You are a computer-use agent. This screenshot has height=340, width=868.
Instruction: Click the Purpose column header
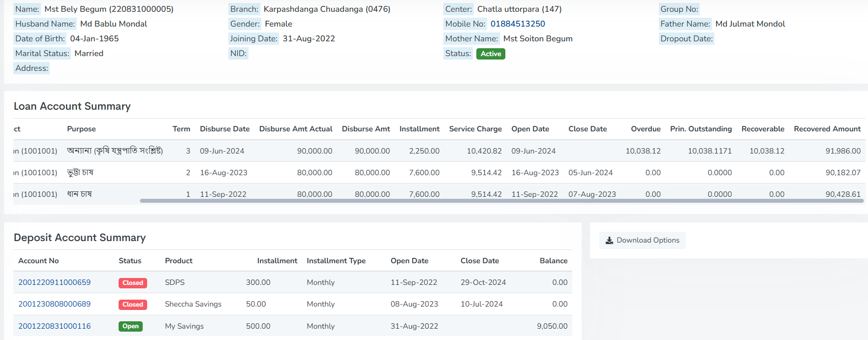[81, 129]
